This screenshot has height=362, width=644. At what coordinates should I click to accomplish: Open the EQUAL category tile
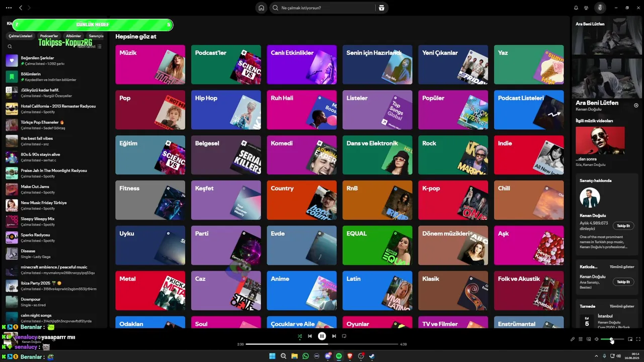click(x=377, y=245)
